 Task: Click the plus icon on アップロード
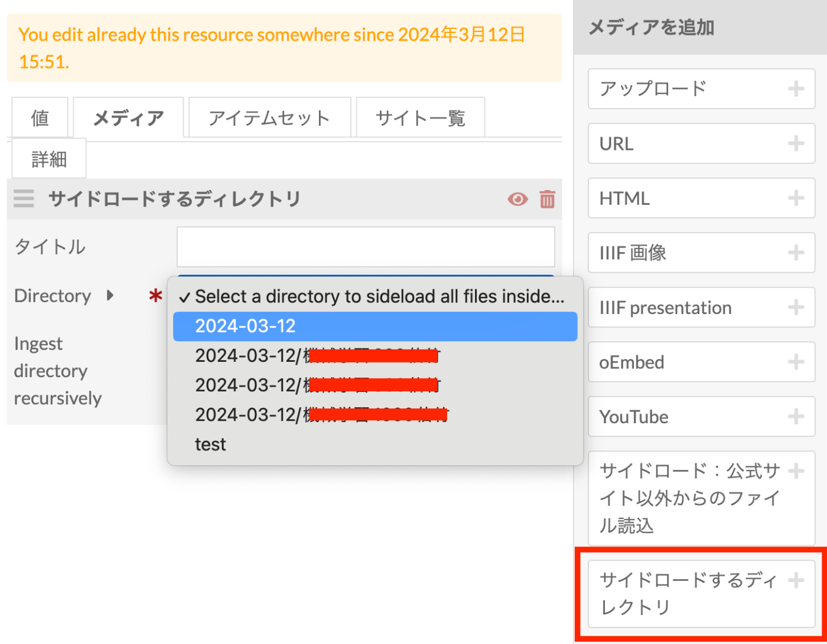coord(796,89)
